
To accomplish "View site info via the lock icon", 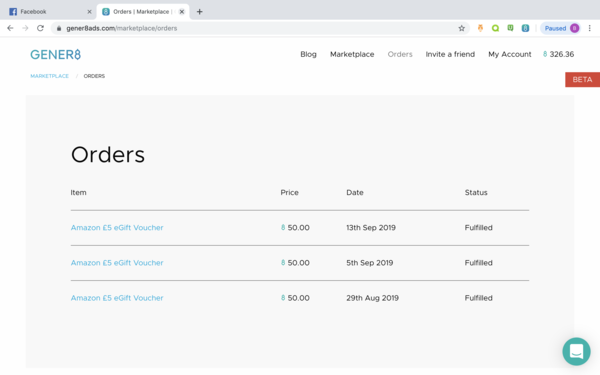I will [59, 28].
